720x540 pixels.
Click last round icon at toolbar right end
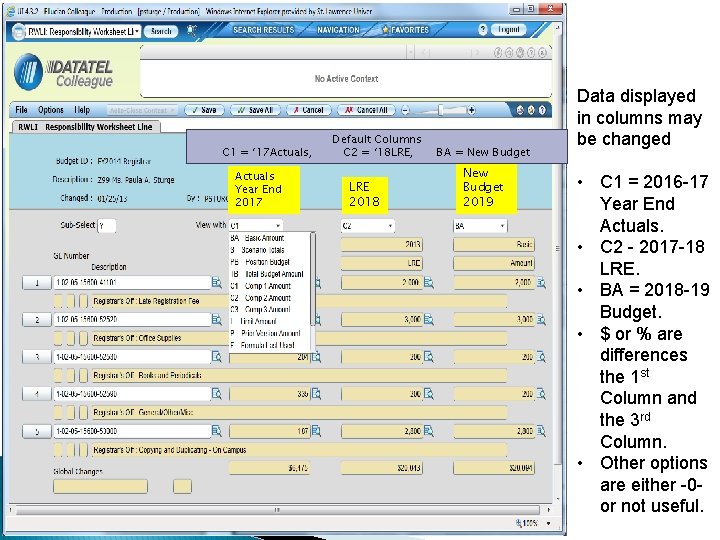click(542, 110)
